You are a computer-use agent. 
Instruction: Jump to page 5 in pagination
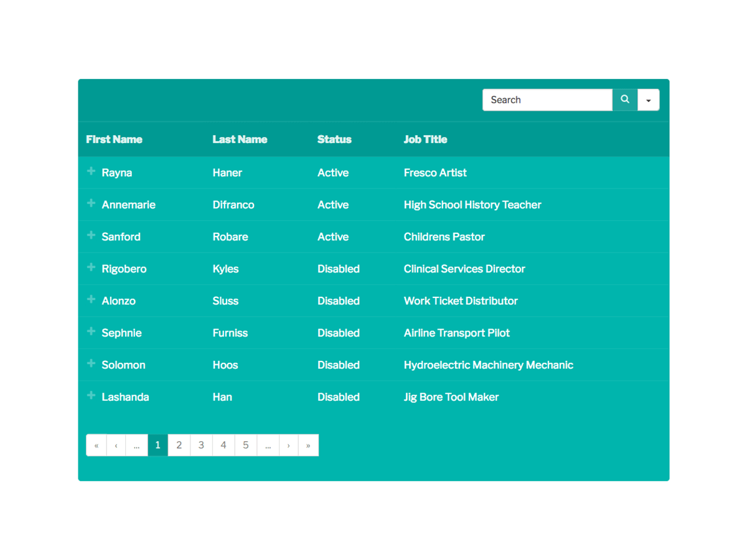coord(246,445)
